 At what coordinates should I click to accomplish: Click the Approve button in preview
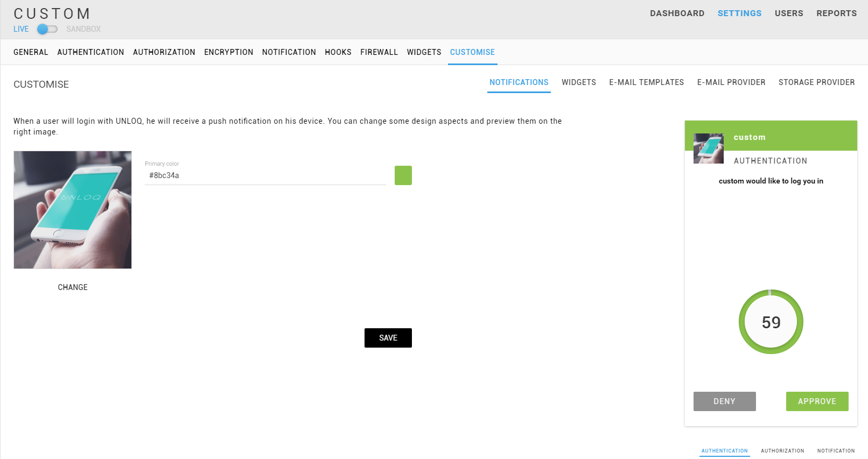817,401
